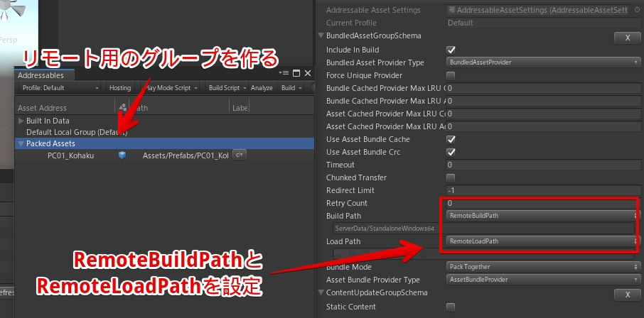Click the Hosting toolbar button
This screenshot has width=644, height=318.
click(x=120, y=88)
